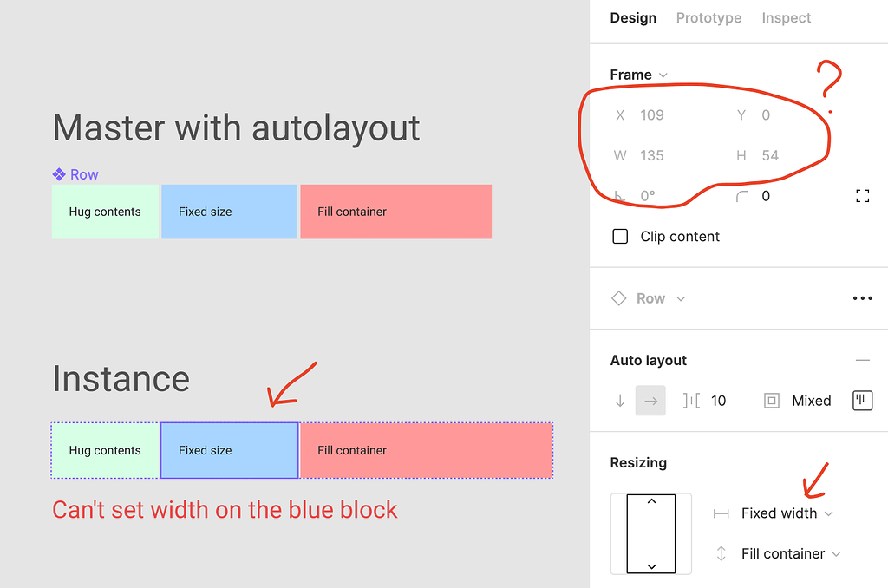Remove auto layout with minus icon
This screenshot has height=588, width=888.
coord(862,360)
